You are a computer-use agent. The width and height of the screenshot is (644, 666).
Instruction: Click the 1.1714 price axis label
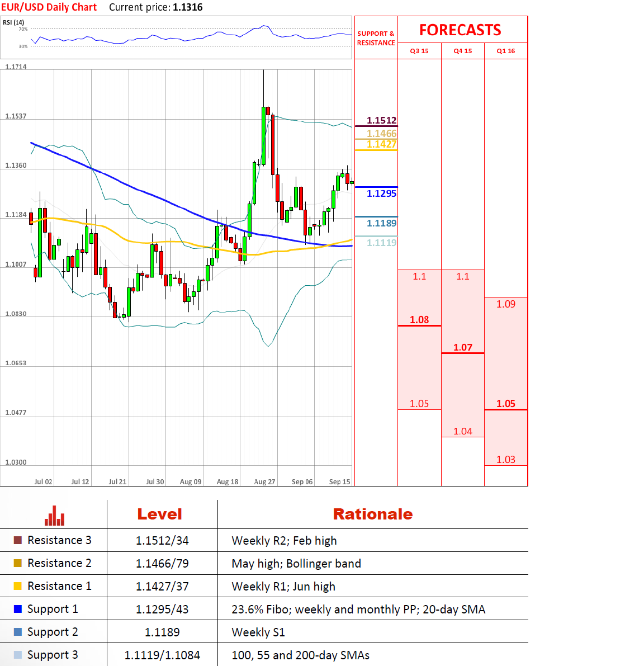coord(16,67)
